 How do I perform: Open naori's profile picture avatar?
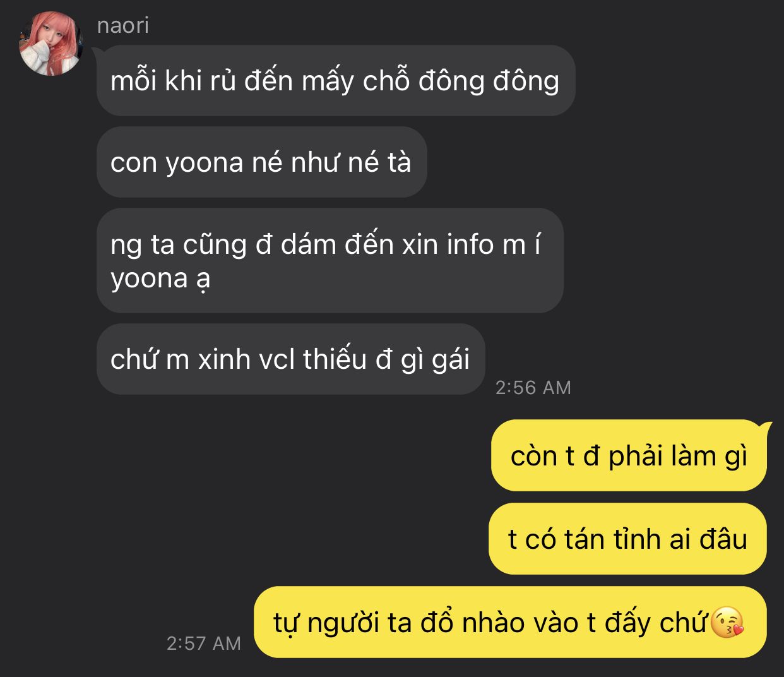point(50,44)
